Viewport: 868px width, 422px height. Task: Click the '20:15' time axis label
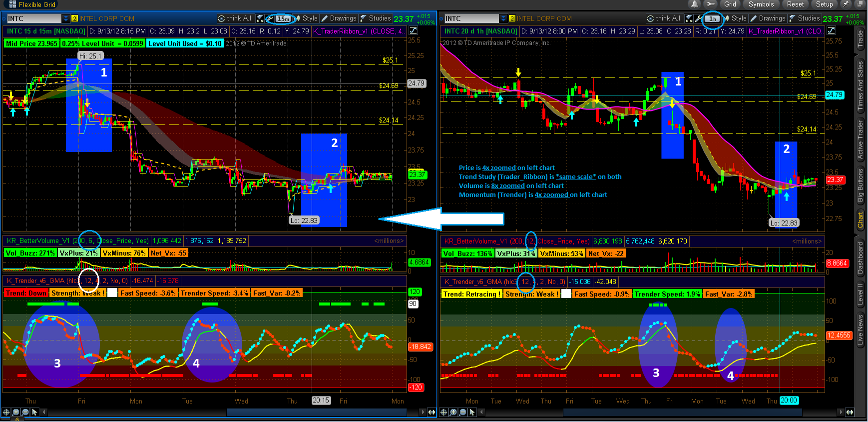pos(321,400)
